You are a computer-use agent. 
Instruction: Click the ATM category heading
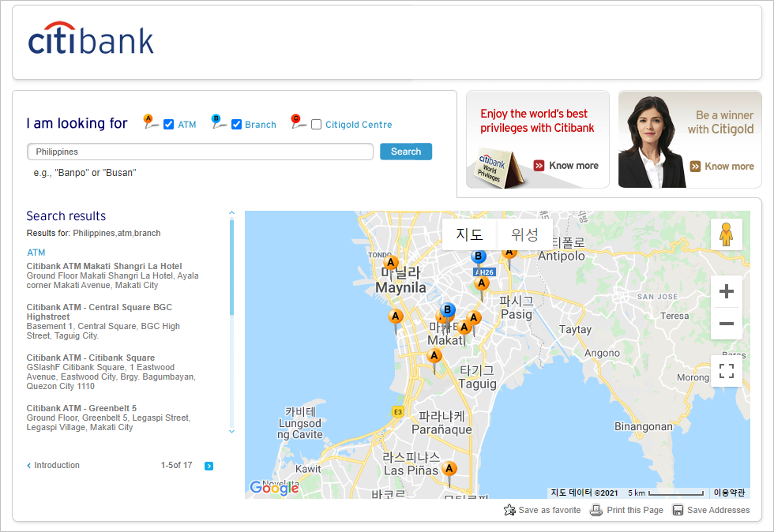pos(36,252)
